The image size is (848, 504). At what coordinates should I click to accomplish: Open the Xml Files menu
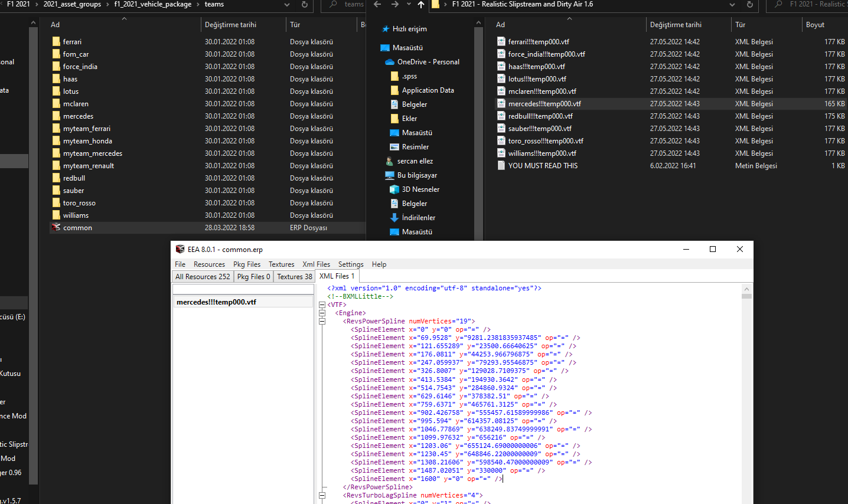click(x=316, y=264)
